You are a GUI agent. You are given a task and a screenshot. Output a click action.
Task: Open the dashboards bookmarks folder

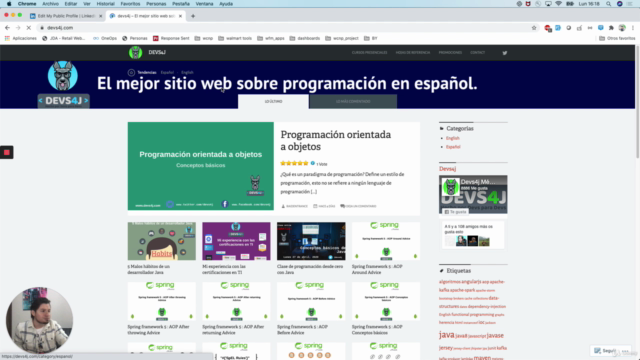305,38
